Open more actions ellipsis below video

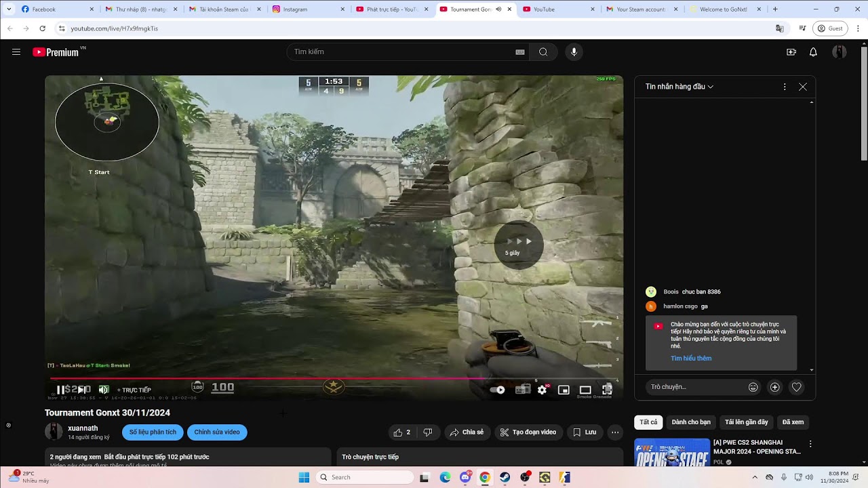[615, 432]
